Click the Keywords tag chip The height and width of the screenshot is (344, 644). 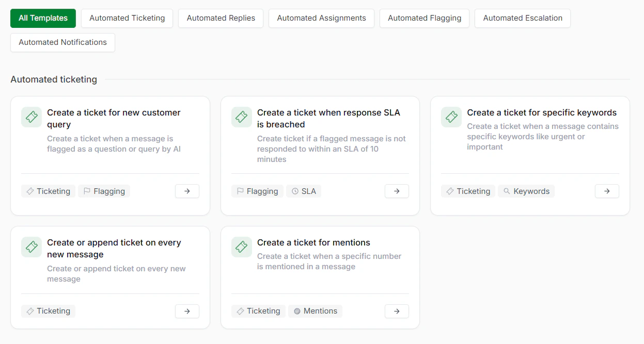coord(526,191)
